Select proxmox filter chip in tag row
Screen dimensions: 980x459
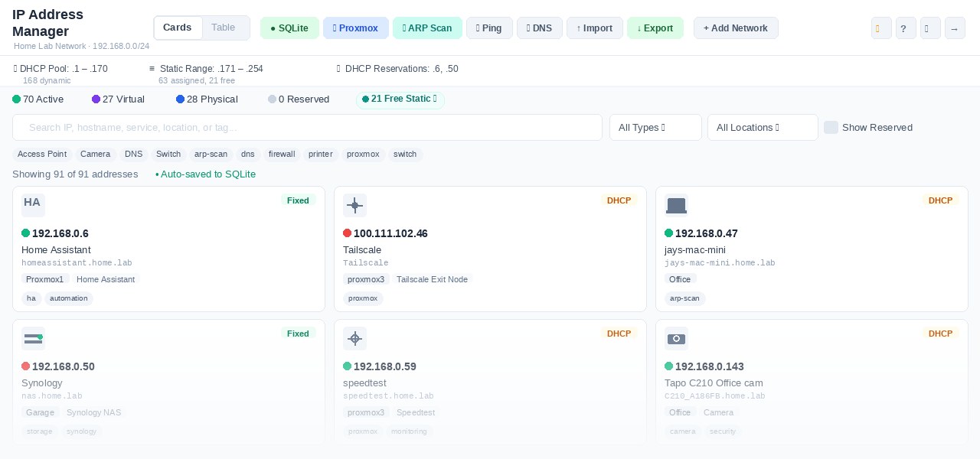click(363, 155)
